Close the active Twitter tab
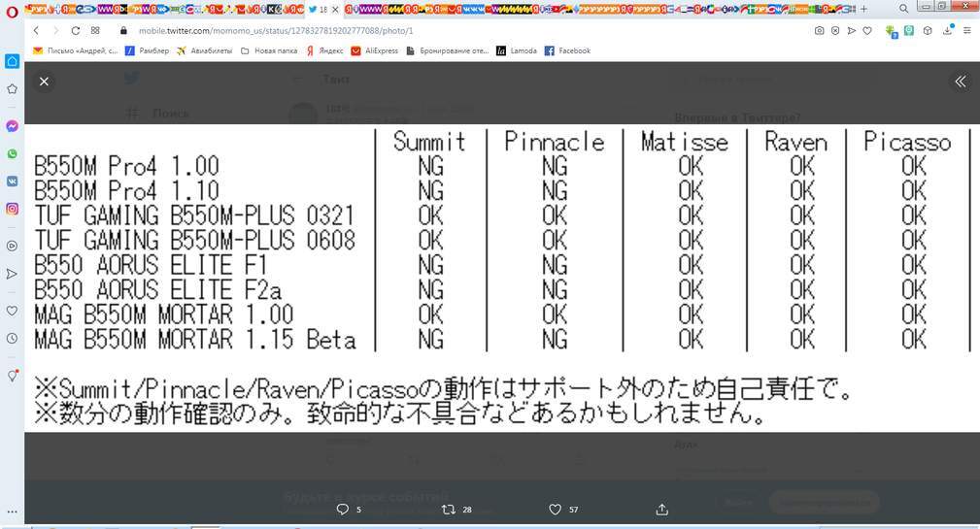Screen dimensions: 980x529 coord(335,10)
